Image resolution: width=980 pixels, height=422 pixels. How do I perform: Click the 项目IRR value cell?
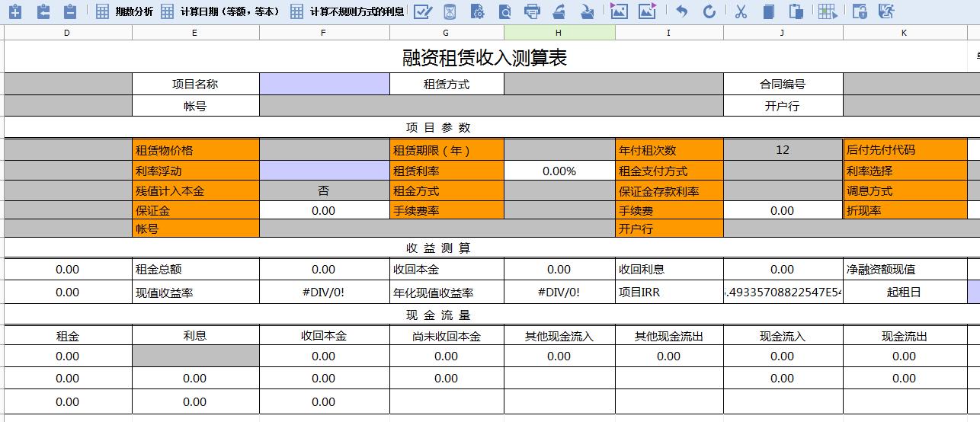tap(783, 292)
